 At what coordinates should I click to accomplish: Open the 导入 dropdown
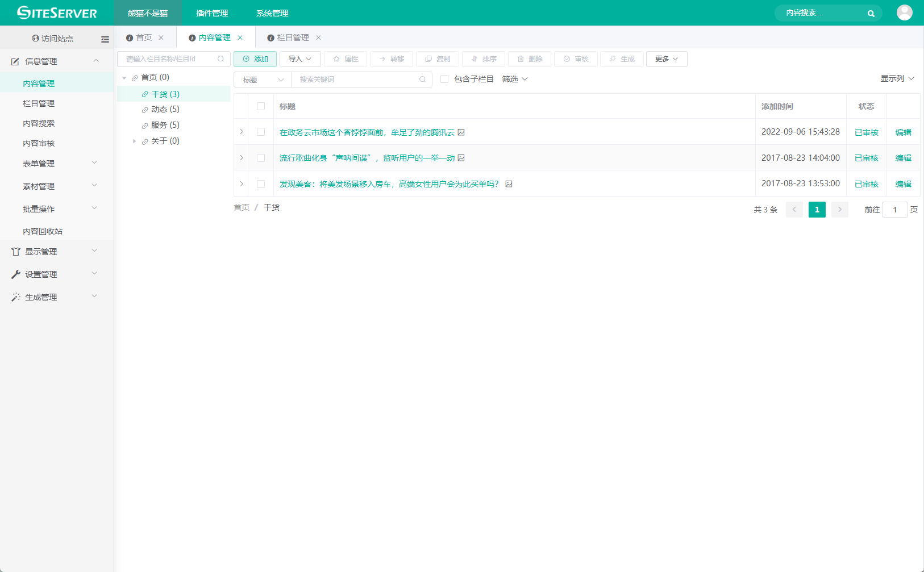(x=300, y=59)
